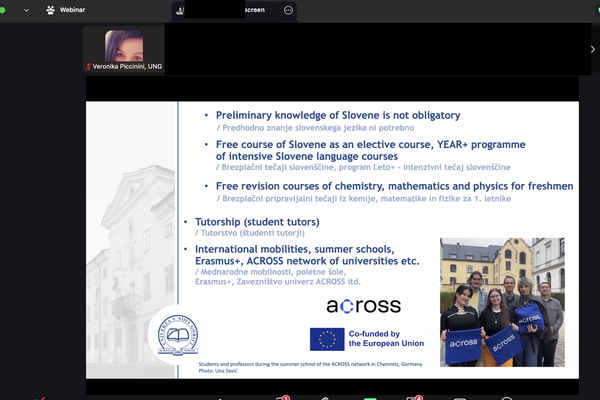Click the University of Nova Gorica seal
Screen dimensions: 600x400
178,335
